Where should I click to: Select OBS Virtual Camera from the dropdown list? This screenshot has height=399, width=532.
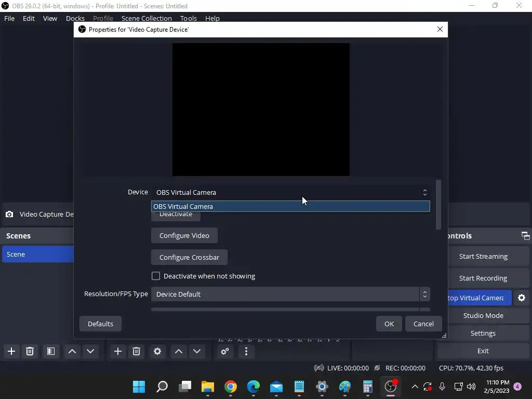[290, 206]
